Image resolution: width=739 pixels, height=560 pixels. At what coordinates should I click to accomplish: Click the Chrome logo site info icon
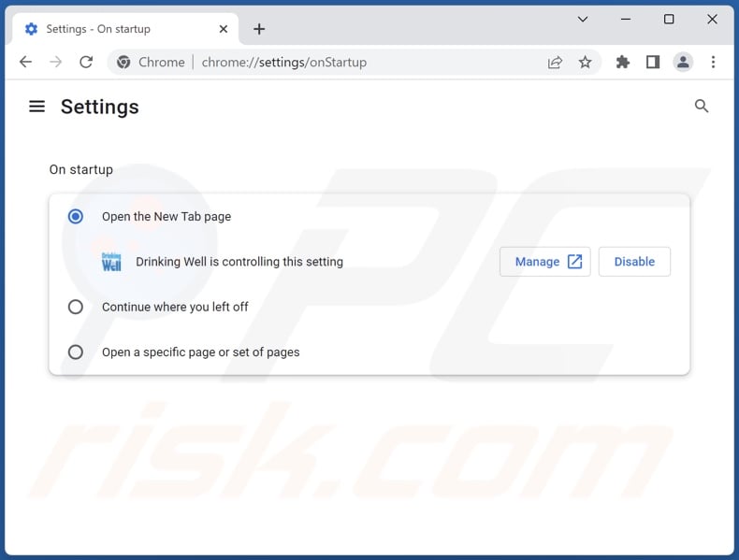pos(123,62)
